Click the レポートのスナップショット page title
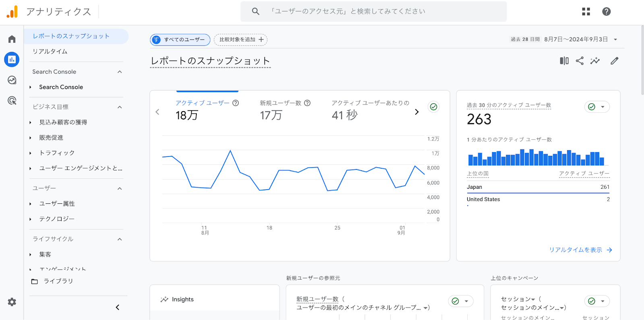 (210, 61)
